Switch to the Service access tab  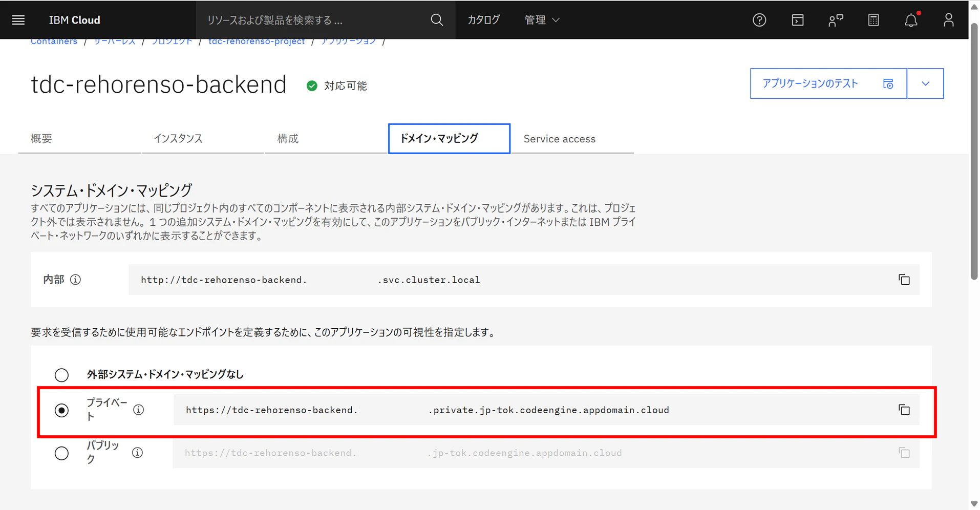[x=572, y=139]
